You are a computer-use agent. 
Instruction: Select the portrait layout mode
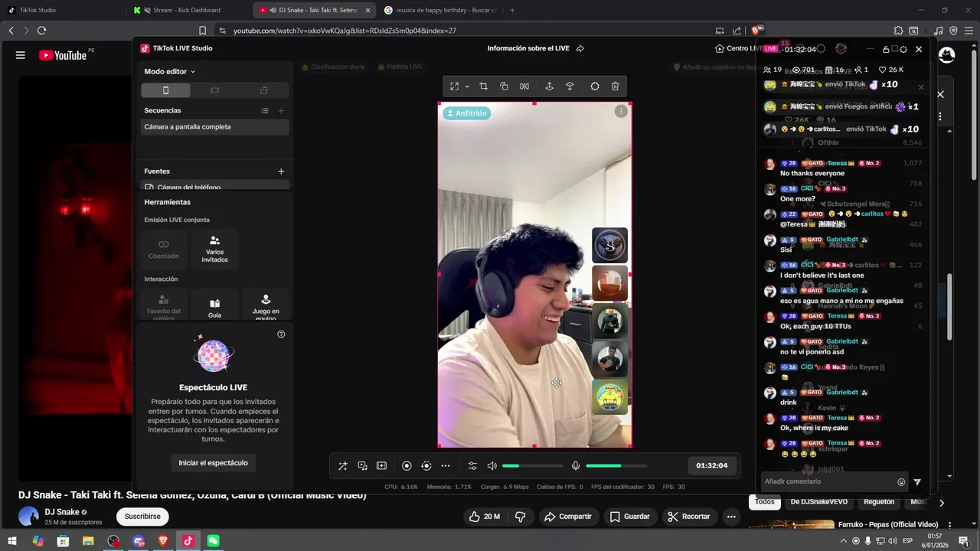point(165,90)
